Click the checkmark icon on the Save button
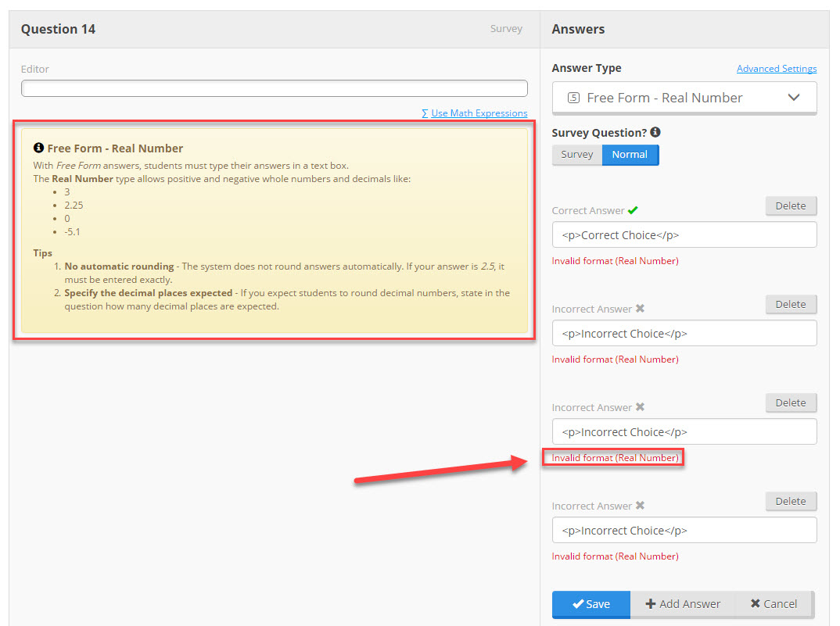Image resolution: width=840 pixels, height=626 pixels. point(576,603)
